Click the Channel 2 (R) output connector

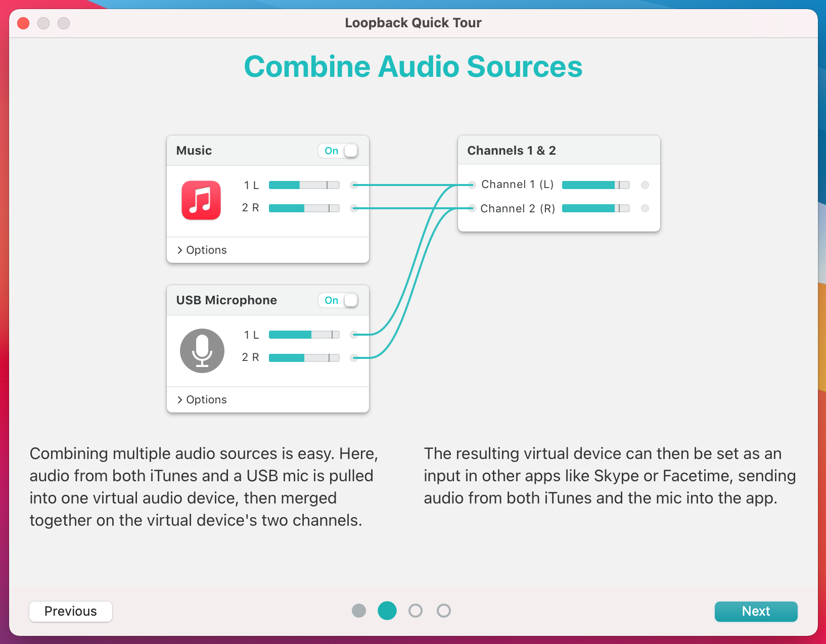coord(645,208)
